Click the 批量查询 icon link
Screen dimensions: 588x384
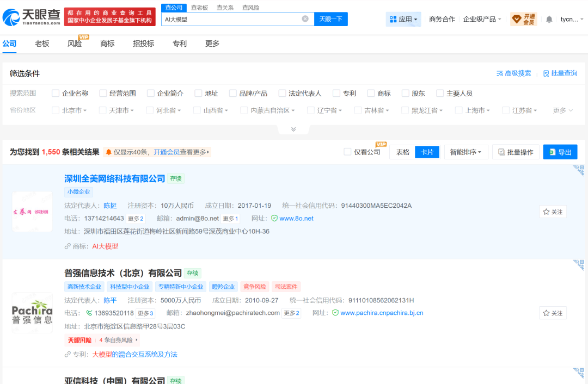[560, 73]
